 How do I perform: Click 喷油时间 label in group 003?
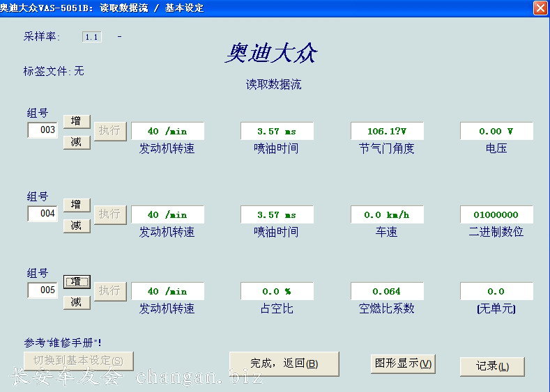tap(277, 148)
